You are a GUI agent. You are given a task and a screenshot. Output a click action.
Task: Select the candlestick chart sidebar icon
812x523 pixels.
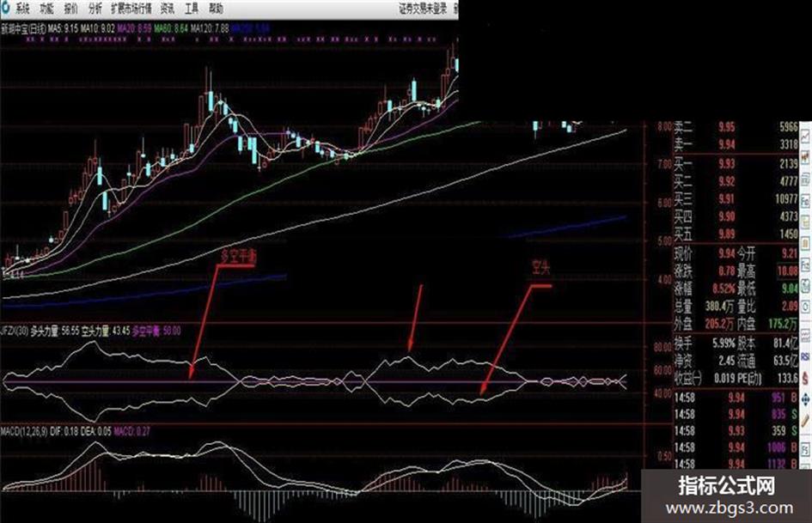806,155
